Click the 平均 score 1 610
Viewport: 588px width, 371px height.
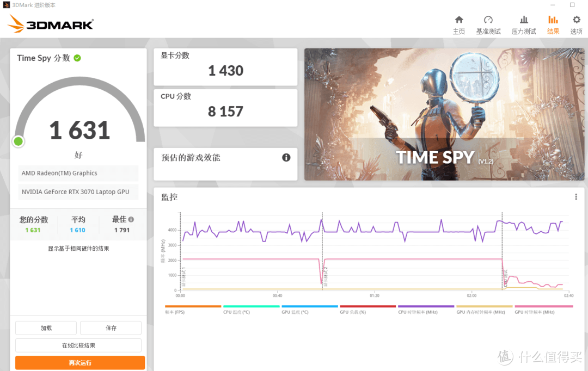(78, 230)
